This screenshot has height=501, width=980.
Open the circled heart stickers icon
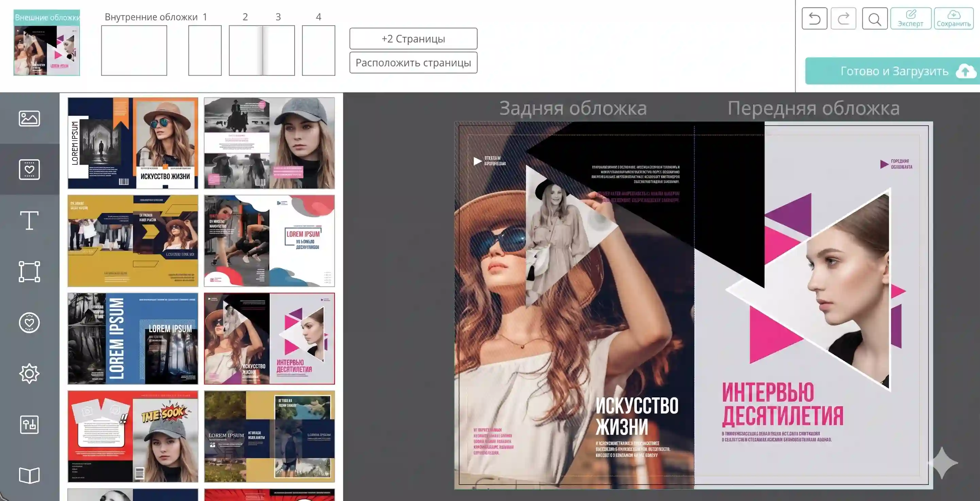[29, 323]
